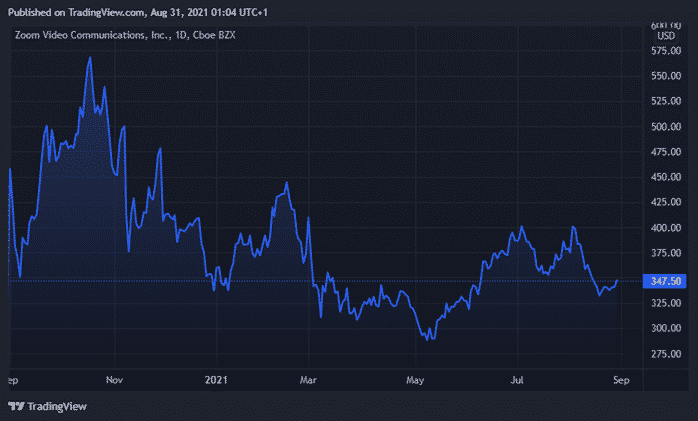Click the 2021 time axis label
Image resolution: width=698 pixels, height=421 pixels.
(x=216, y=380)
